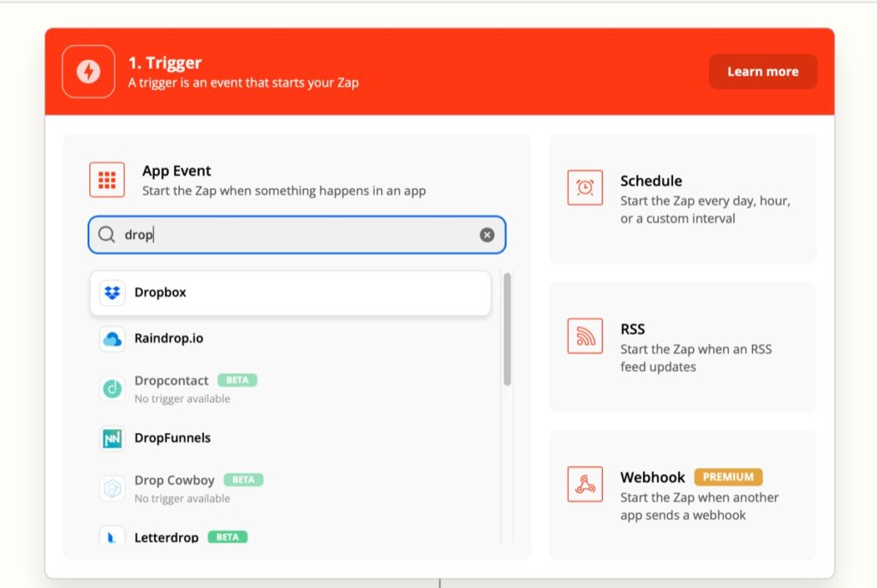Image resolution: width=877 pixels, height=588 pixels.
Task: Click the Dropcontact logo icon
Action: coord(112,389)
